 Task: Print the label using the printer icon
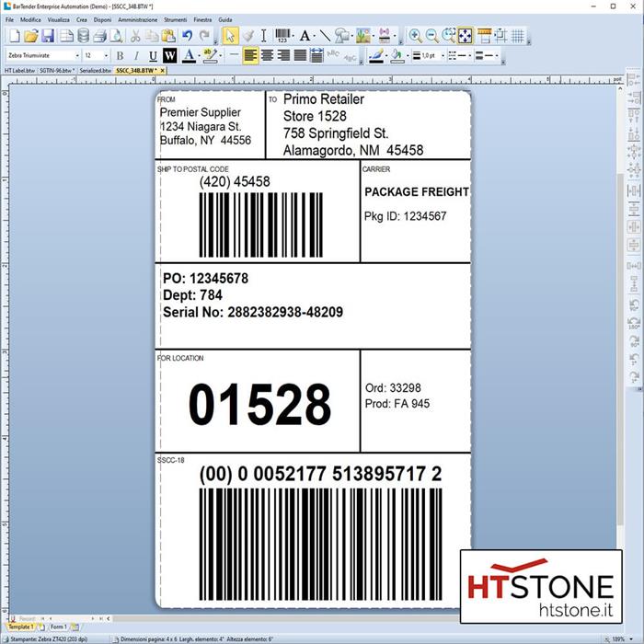pos(99,36)
